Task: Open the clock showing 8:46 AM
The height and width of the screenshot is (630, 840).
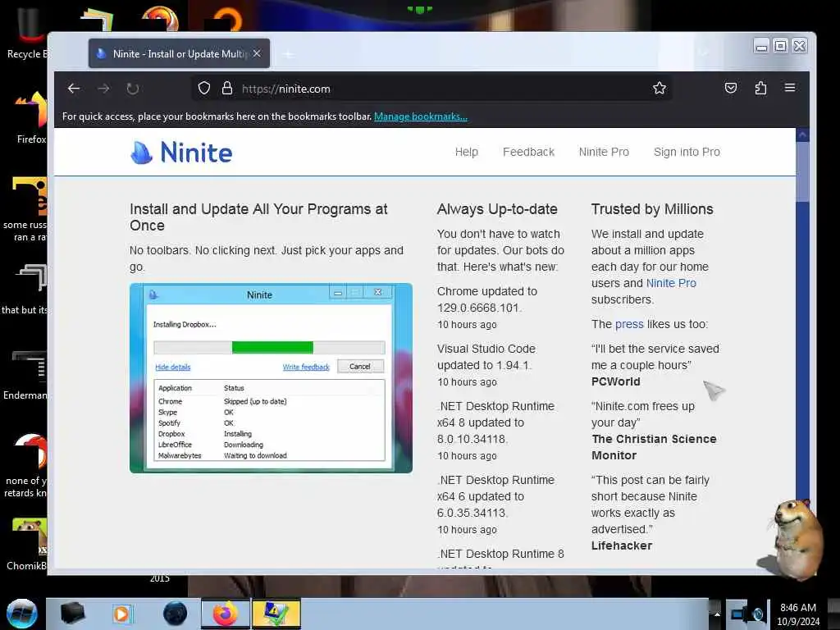Action: (798, 614)
